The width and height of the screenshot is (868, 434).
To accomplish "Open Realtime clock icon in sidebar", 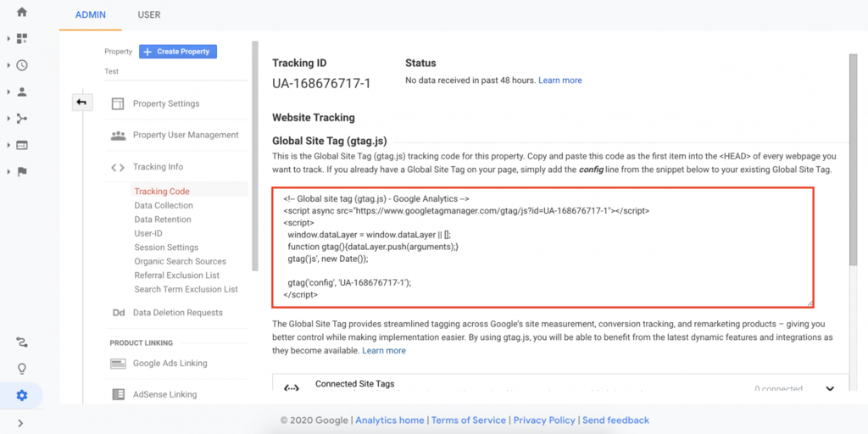I will 22,65.
